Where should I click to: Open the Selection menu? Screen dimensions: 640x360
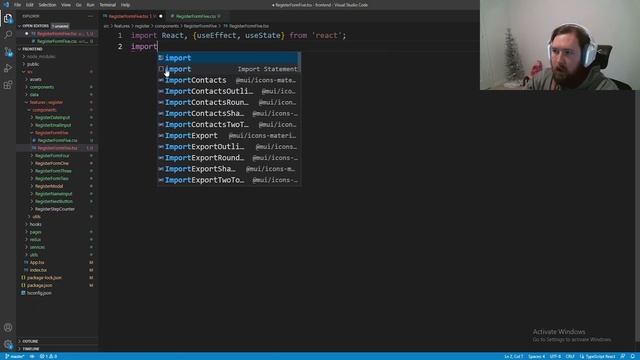(47, 5)
